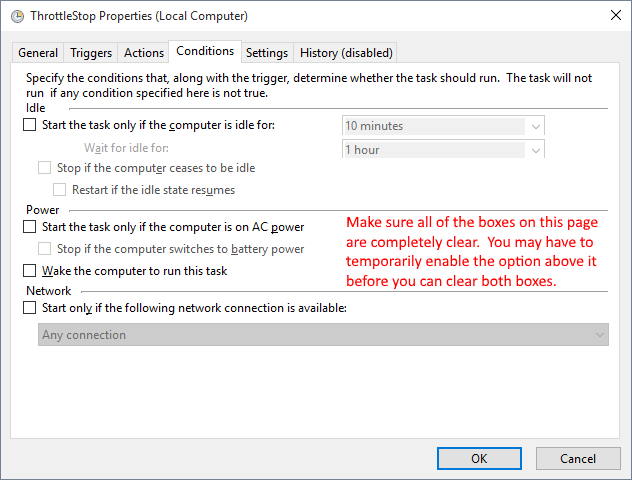
Task: Toggle Restart if the idle state resumes
Action: [x=59, y=189]
